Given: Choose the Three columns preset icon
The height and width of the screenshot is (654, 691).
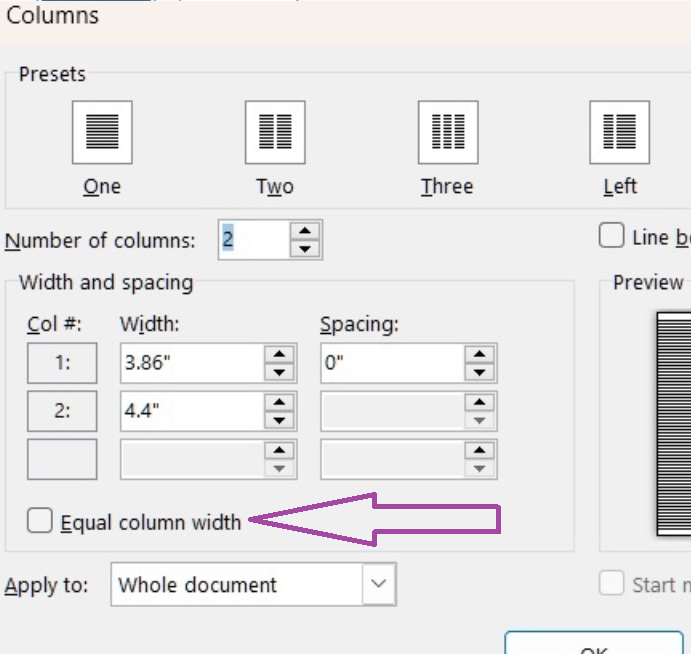Looking at the screenshot, I should point(448,132).
